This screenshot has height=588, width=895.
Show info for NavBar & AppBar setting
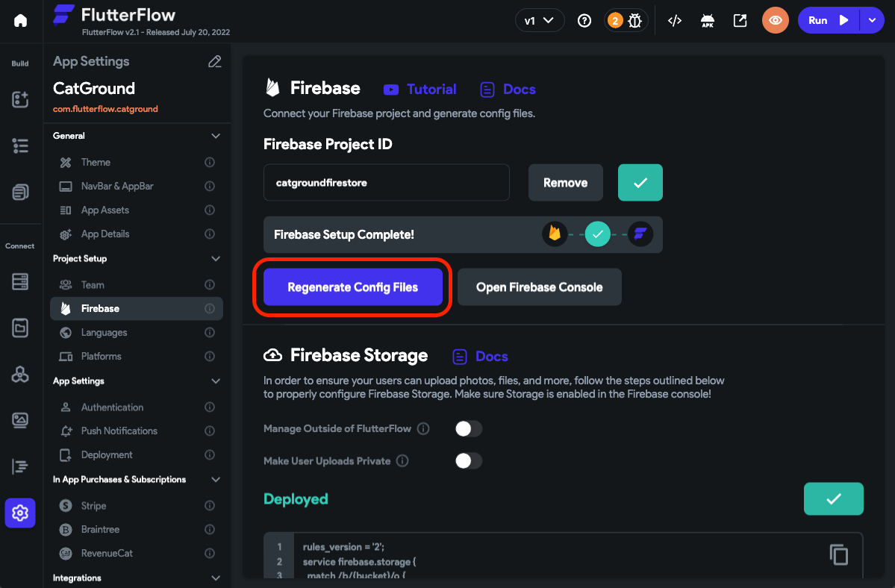[210, 186]
